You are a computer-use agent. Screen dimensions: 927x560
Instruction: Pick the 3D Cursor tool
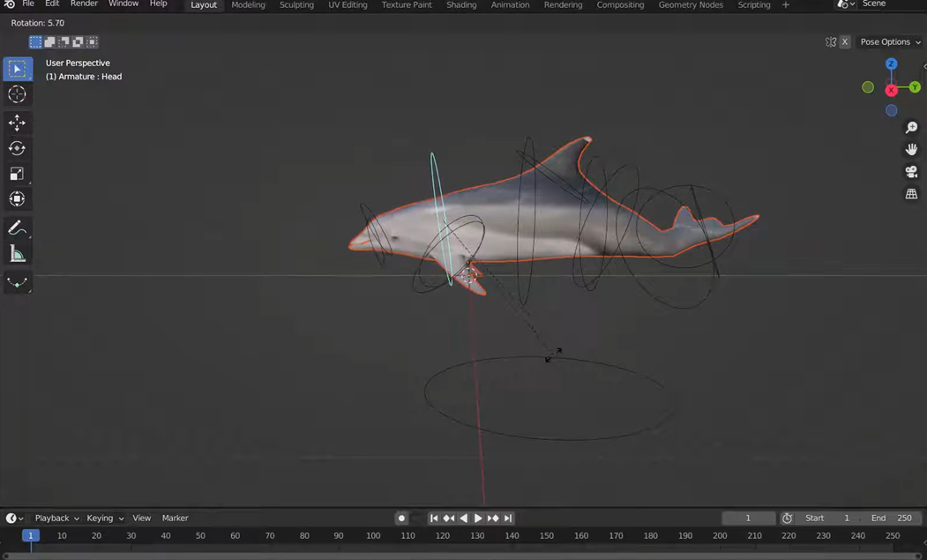tap(17, 94)
